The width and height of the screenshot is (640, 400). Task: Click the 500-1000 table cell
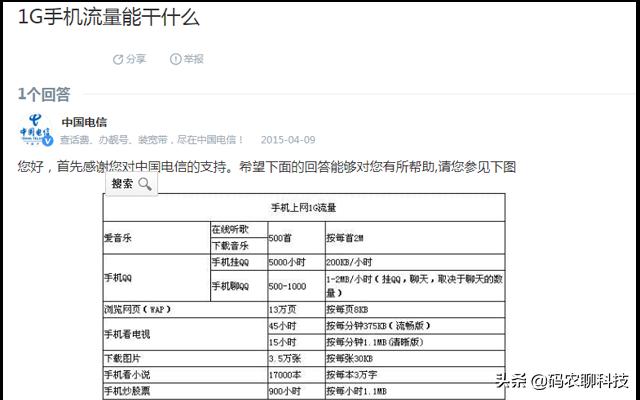296,286
